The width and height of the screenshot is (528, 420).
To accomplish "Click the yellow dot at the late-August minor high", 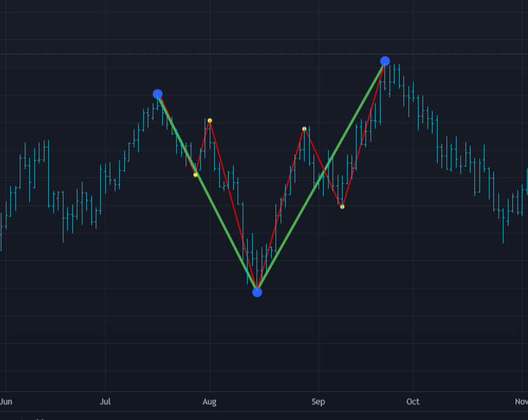I will point(305,129).
